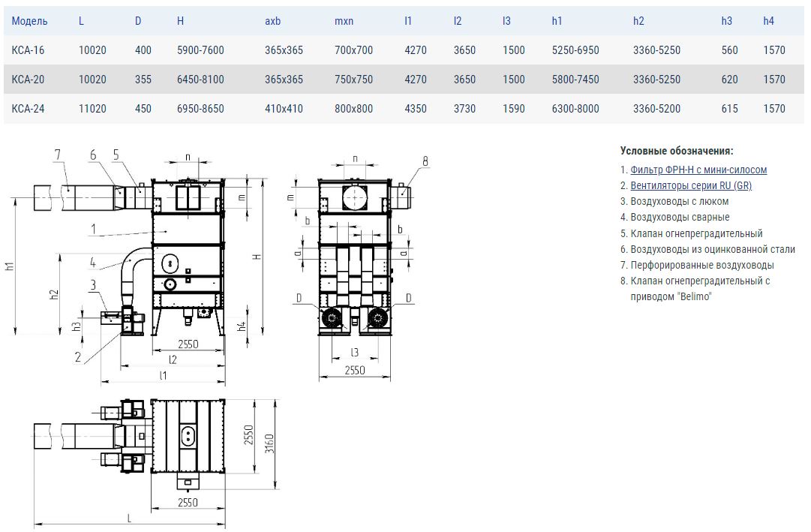Click the 3730 value
This screenshot has width=811, height=532.
pos(464,109)
